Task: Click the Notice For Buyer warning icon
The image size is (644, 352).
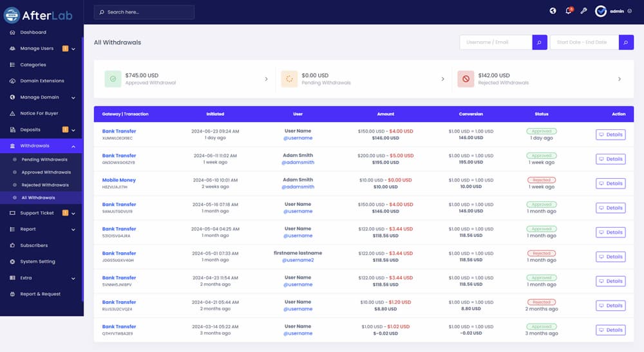Action: pos(12,113)
